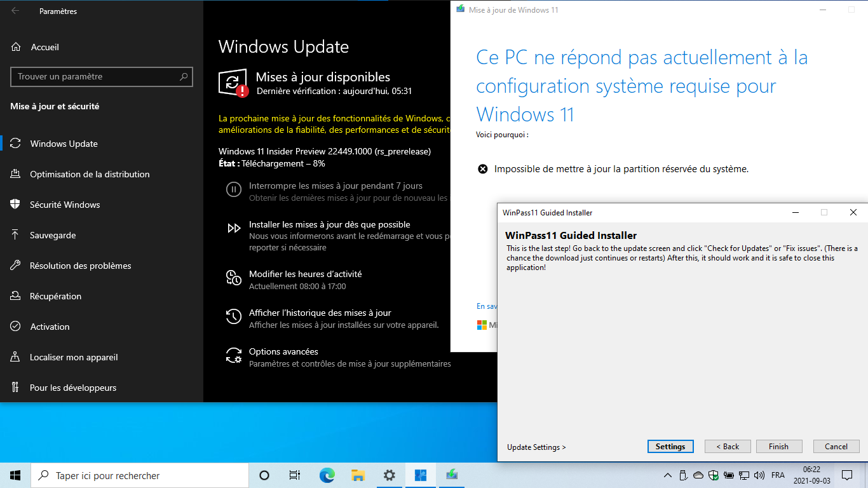
Task: Open Options avancées in Windows Update
Action: pyautogui.click(x=284, y=351)
